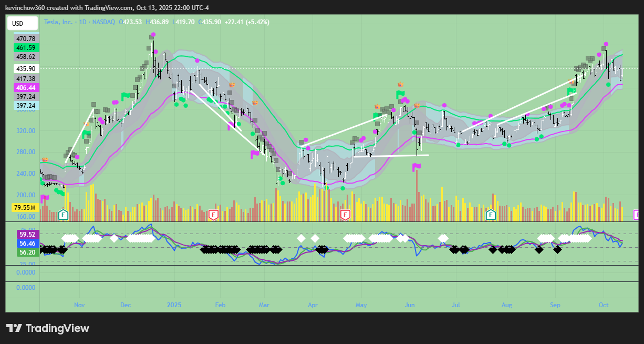The height and width of the screenshot is (344, 644).
Task: Click the red earnings E marker near February
Action: pyautogui.click(x=213, y=214)
